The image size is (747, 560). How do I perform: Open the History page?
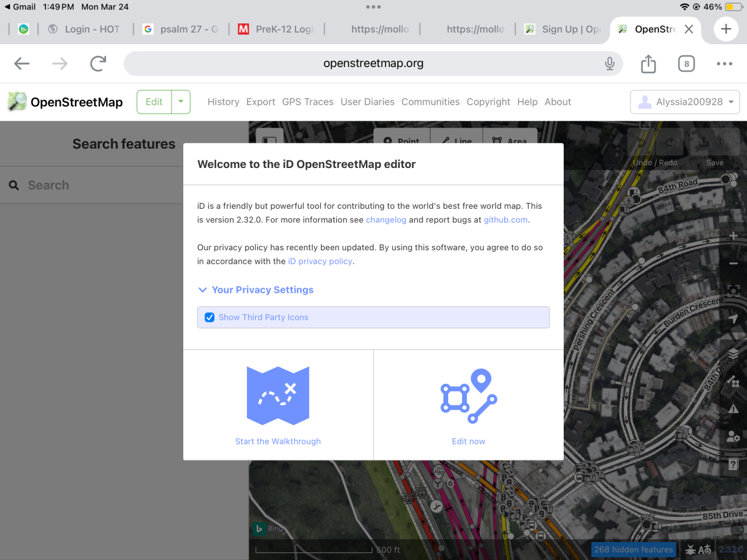[x=224, y=101]
